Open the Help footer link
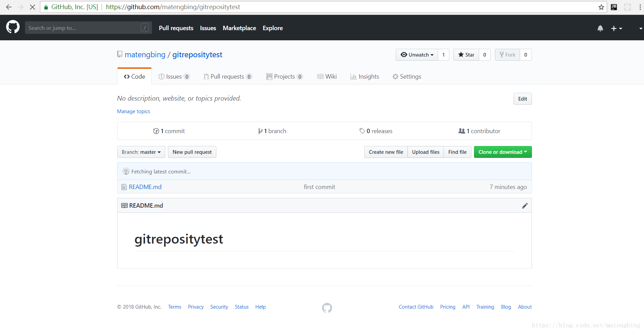 click(x=260, y=307)
